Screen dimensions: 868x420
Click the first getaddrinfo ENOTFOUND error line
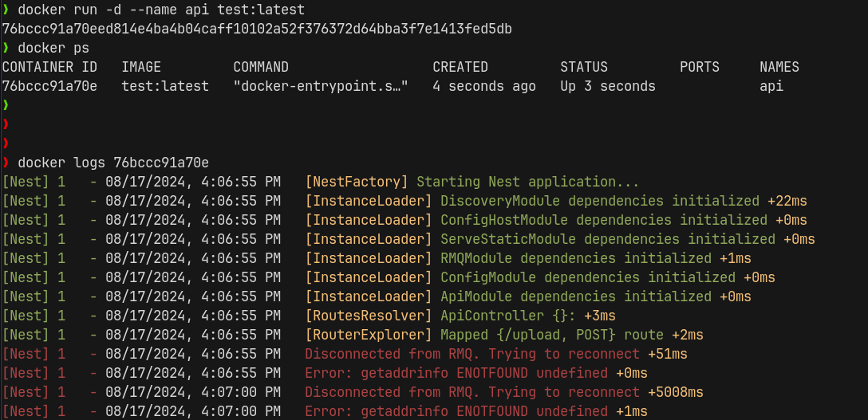tap(456, 374)
